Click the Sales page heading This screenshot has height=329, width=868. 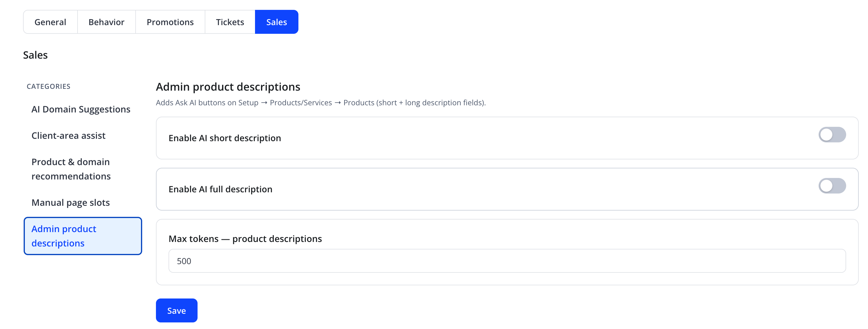35,55
